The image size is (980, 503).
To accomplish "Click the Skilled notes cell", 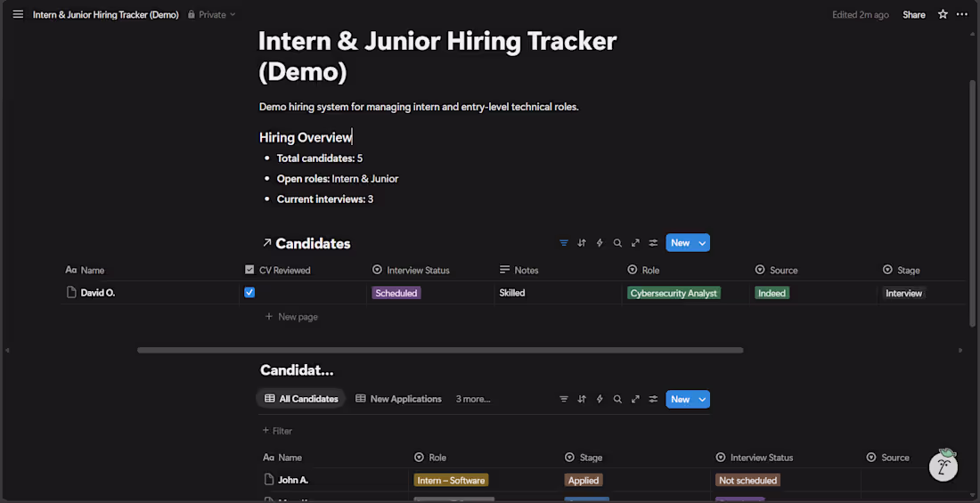I will (558, 292).
